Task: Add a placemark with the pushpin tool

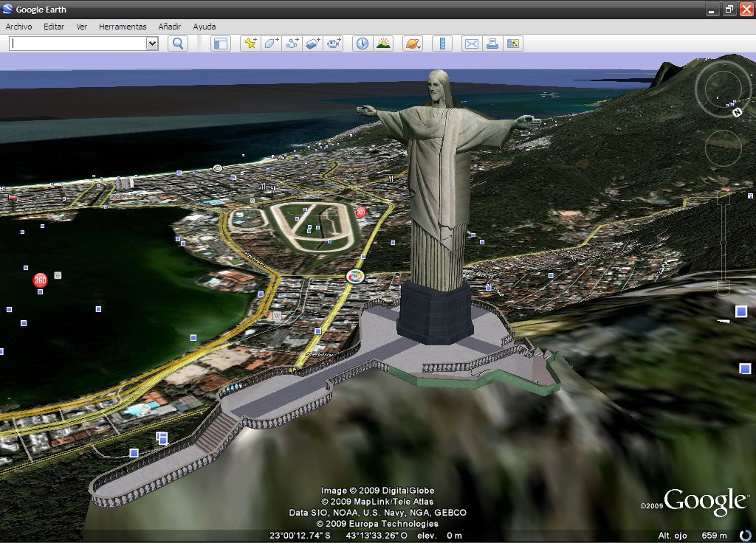Action: (x=250, y=44)
